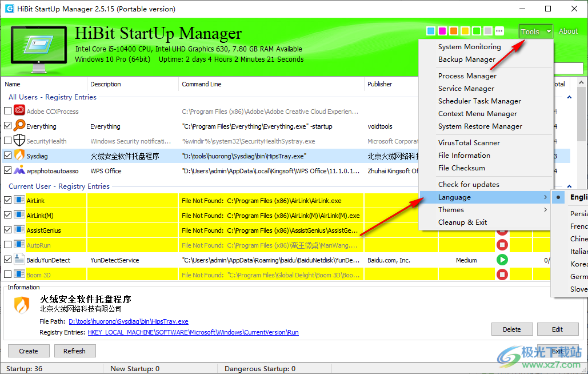Select English language radio option

[570, 197]
